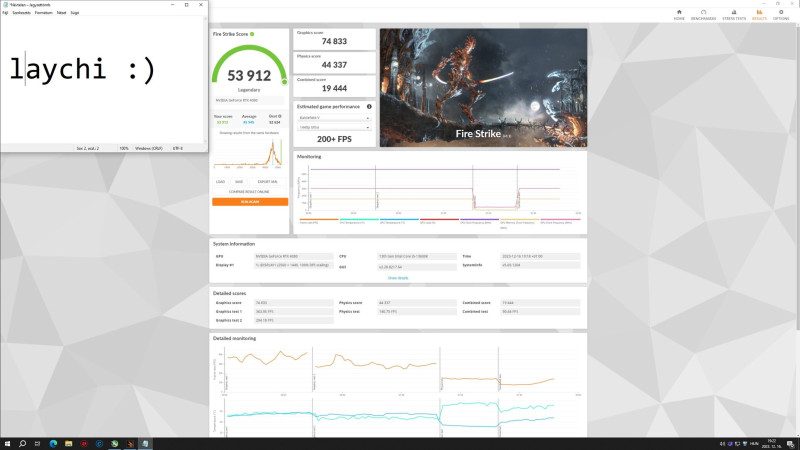The width and height of the screenshot is (800, 450).
Task: Open File Explorer from the taskbar
Action: tap(68, 444)
